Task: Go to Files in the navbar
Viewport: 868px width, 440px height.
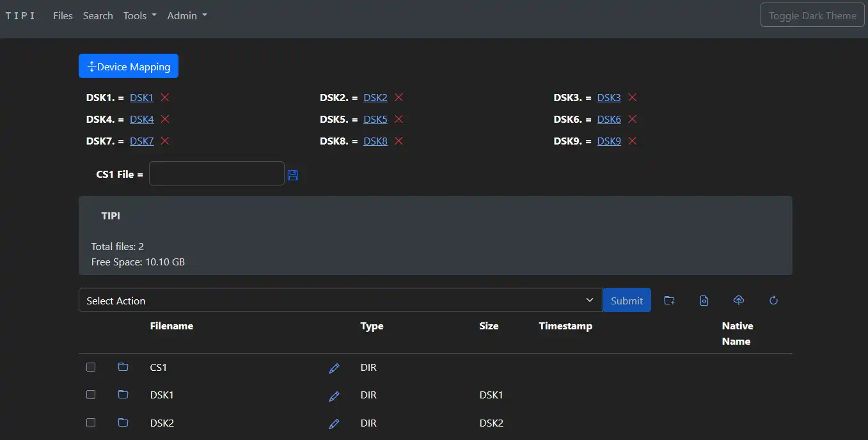Action: coord(63,16)
